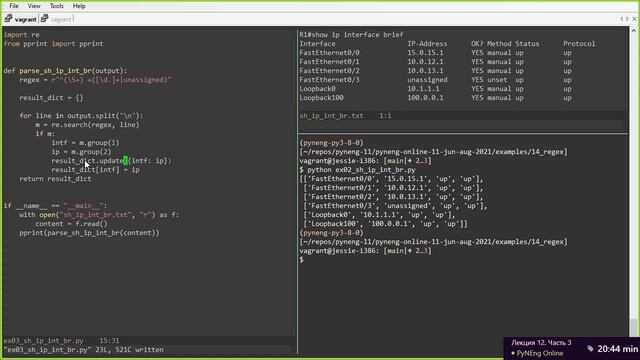The height and width of the screenshot is (360, 640).
Task: Click the regex assignment line
Action: (96, 80)
